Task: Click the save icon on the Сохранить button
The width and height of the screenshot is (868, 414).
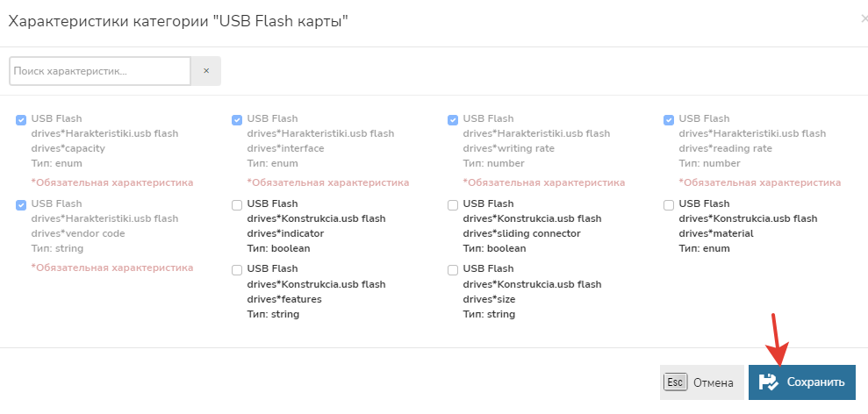Action: pos(769,382)
